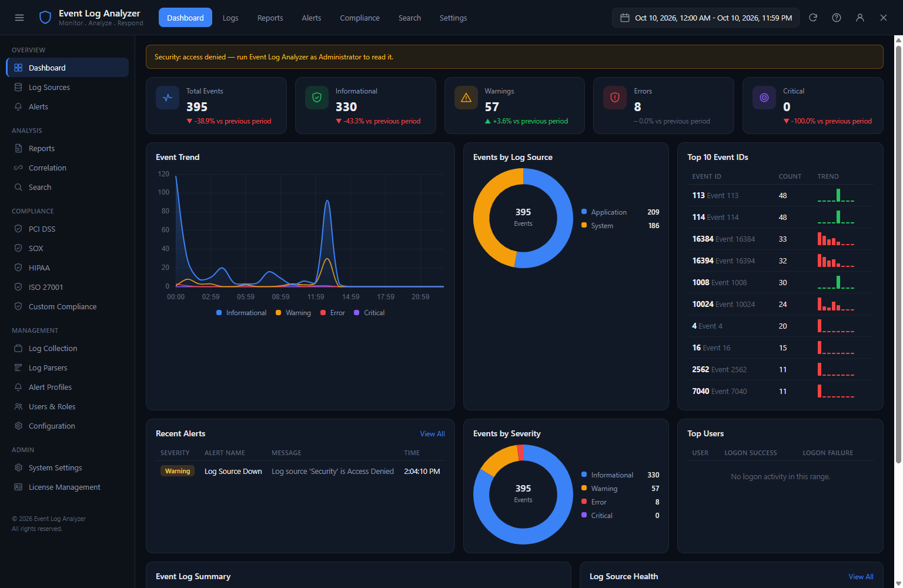Switch to the Compliance top tab
The image size is (903, 588).
click(360, 18)
